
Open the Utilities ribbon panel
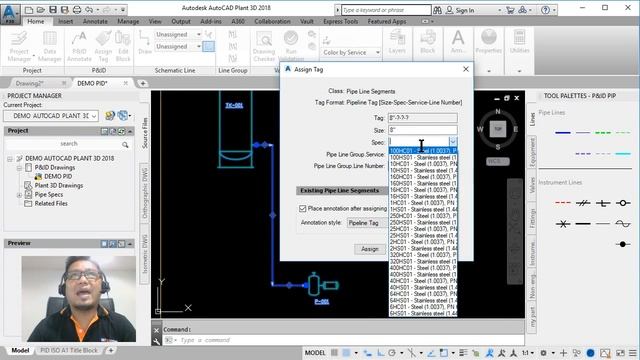coord(519,42)
